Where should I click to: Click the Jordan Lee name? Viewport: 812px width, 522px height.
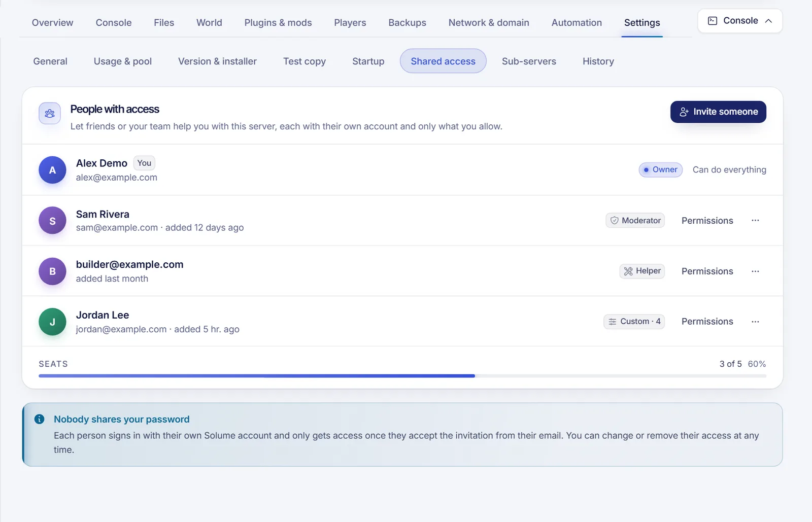[103, 315]
